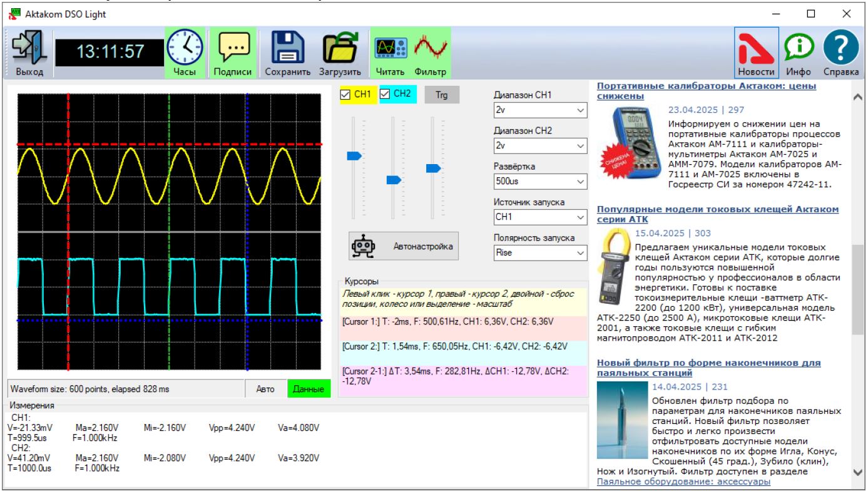Click the Waveform size status text

pyautogui.click(x=90, y=389)
